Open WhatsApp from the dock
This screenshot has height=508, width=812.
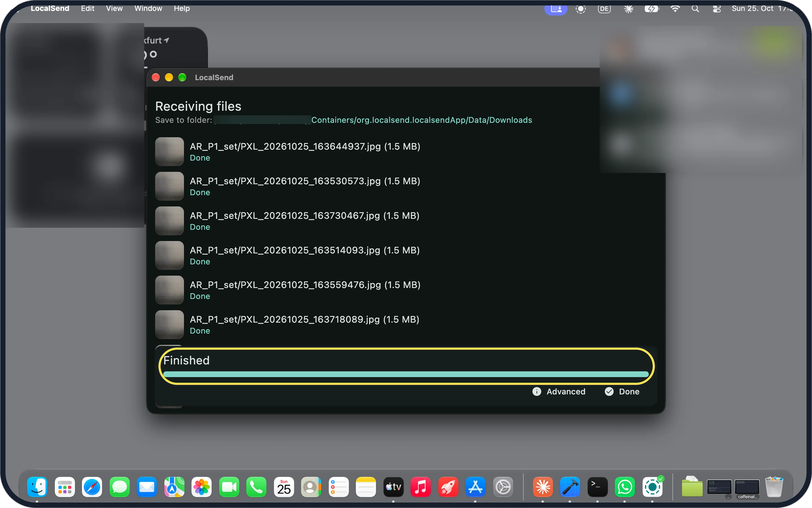coord(625,487)
